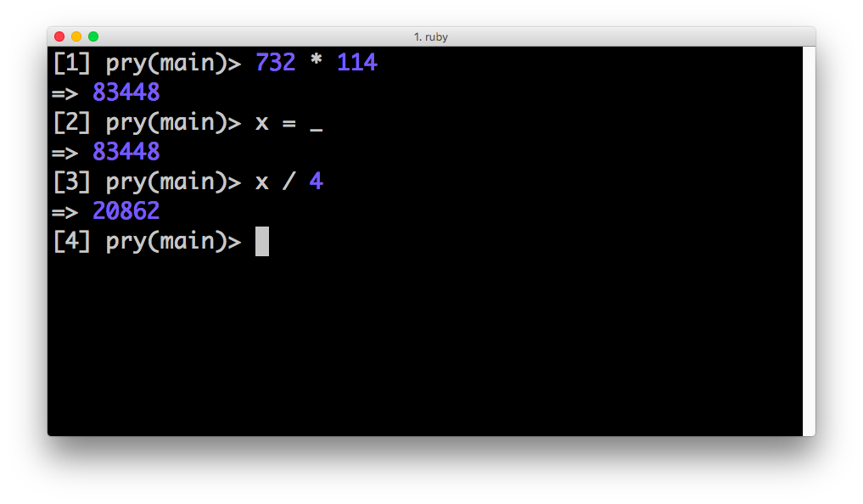Viewport: 863px width, 504px height.
Task: Click the '[2] pry(main)>' prompt text
Action: pos(147,122)
